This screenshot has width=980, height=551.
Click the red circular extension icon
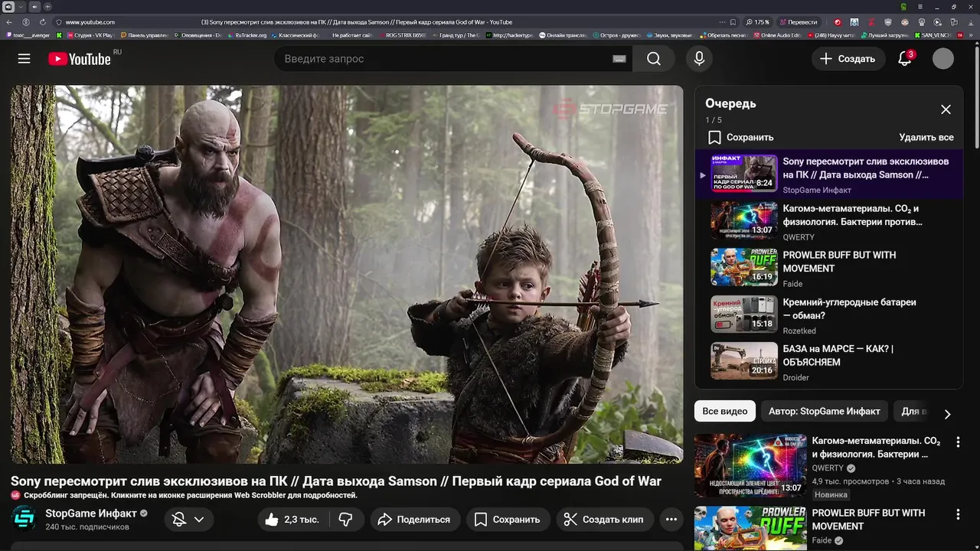pos(837,22)
